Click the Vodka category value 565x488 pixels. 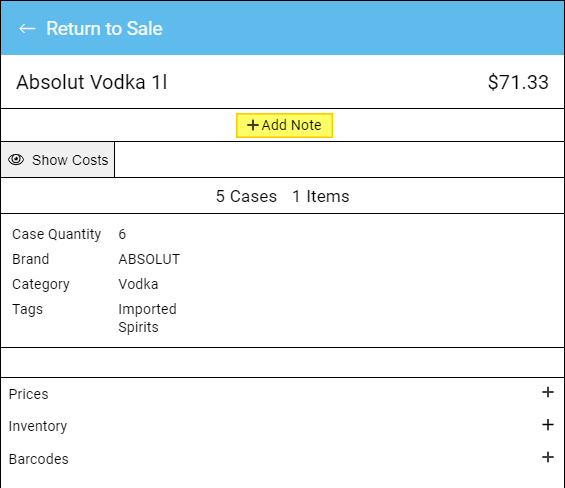pos(138,284)
